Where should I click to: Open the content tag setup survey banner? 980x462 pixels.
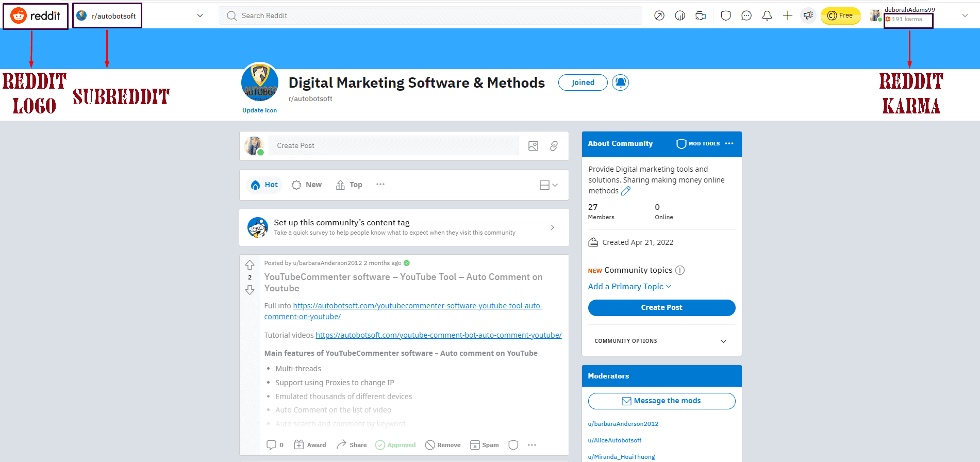404,227
